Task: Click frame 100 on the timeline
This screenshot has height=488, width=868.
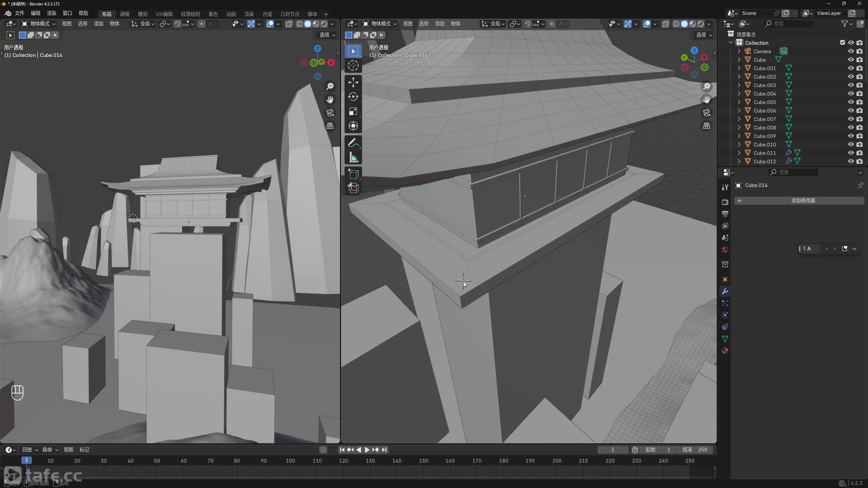Action: (290, 461)
